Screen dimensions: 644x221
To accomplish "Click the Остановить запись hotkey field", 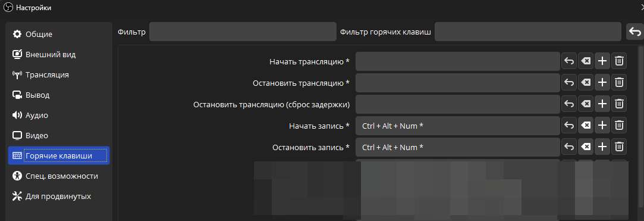I will click(457, 147).
